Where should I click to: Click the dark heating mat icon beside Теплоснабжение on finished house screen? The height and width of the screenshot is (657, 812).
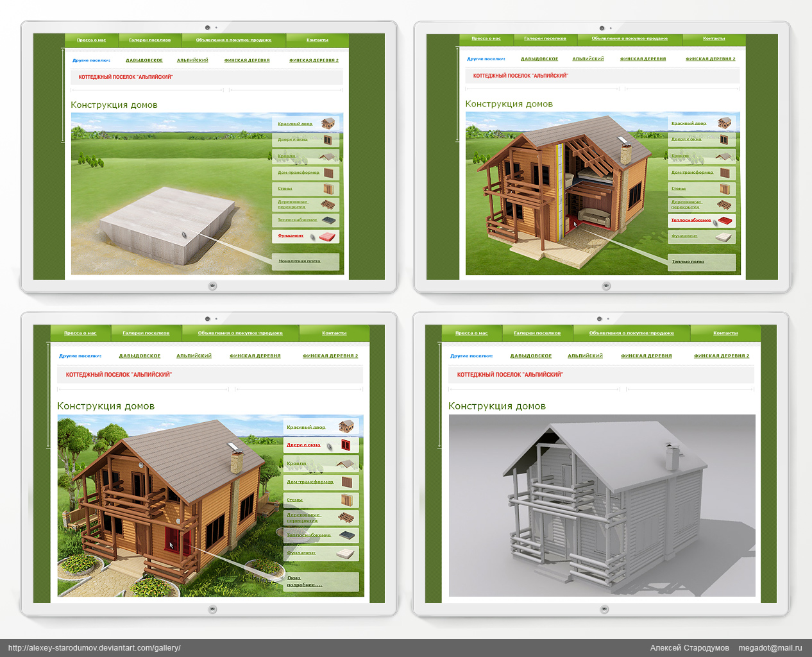[347, 535]
